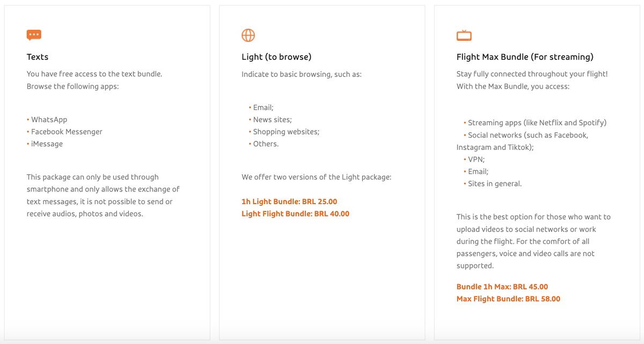Click the Bundle 1h Max BRL 45.00 price
The height and width of the screenshot is (344, 644).
click(x=502, y=287)
